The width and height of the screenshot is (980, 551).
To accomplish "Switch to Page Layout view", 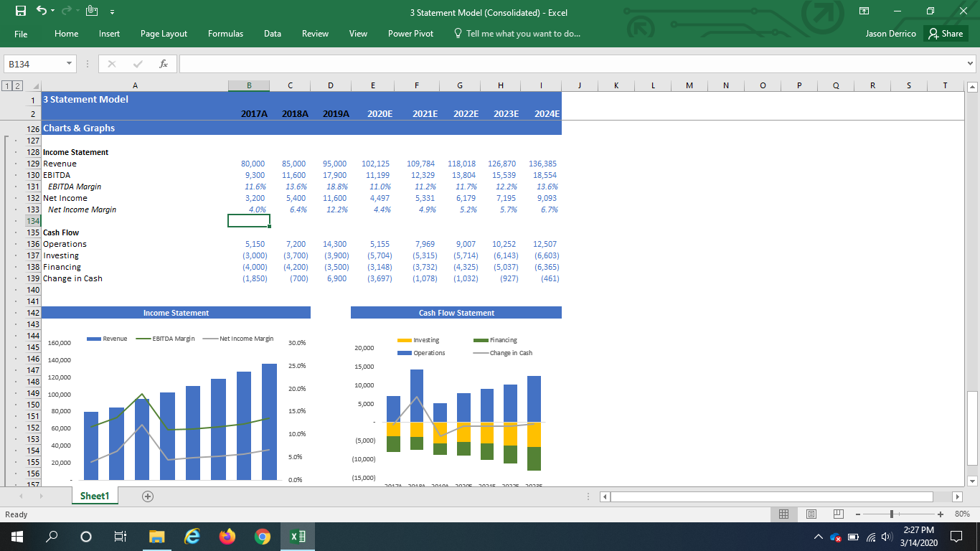I will click(x=812, y=514).
